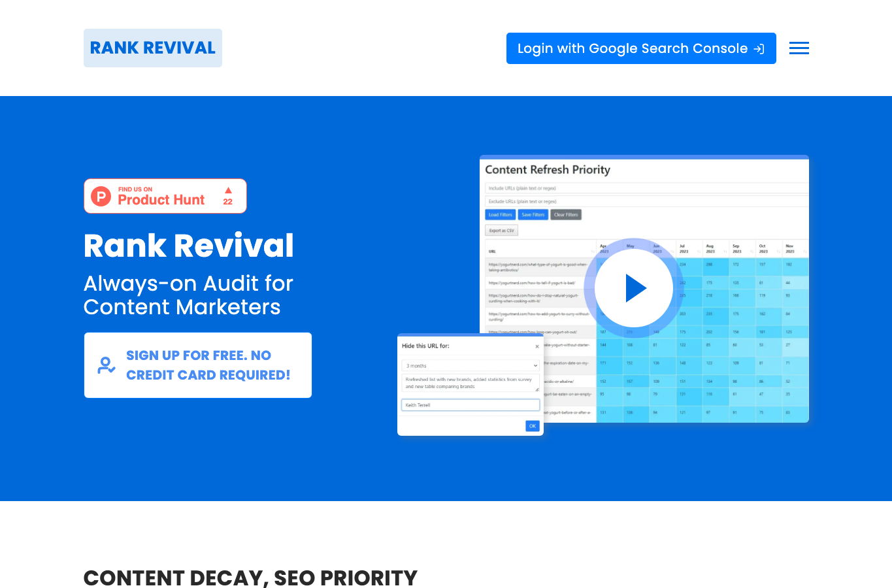Click the Keith Terrell name field

(471, 405)
